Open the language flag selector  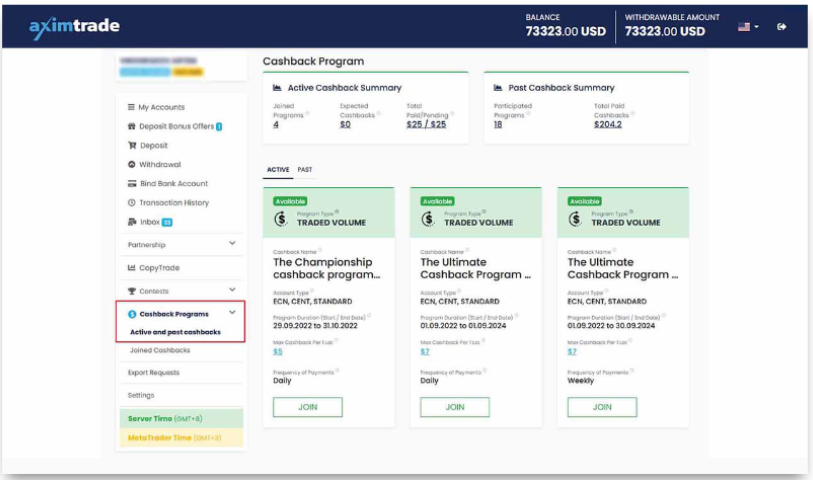[x=748, y=27]
